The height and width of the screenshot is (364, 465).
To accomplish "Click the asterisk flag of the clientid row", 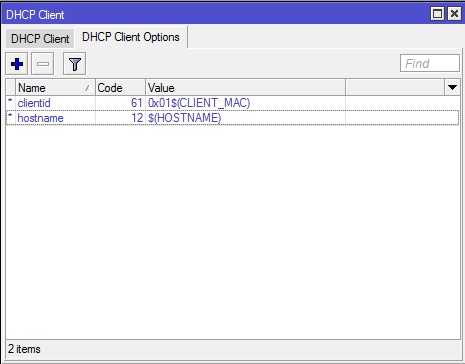I will click(10, 102).
